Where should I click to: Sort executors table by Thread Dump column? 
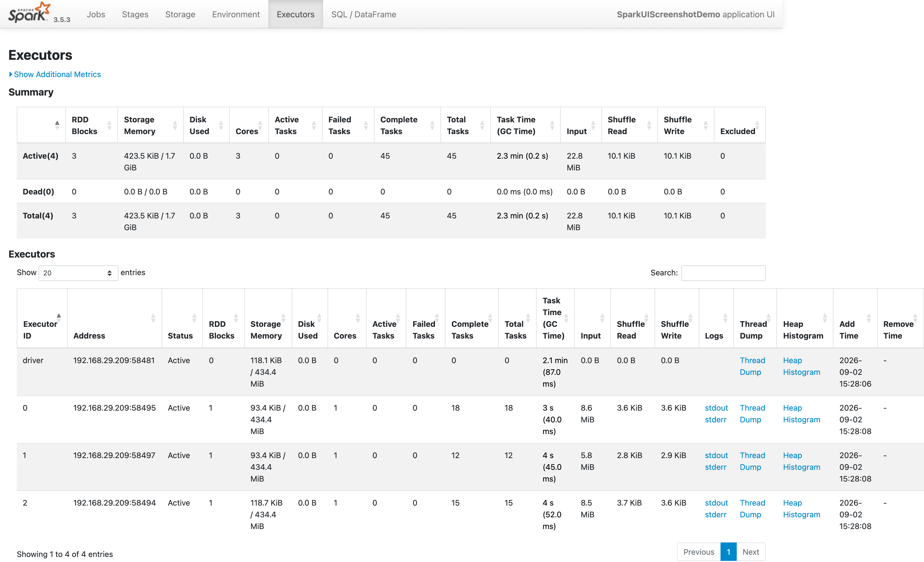click(x=755, y=318)
